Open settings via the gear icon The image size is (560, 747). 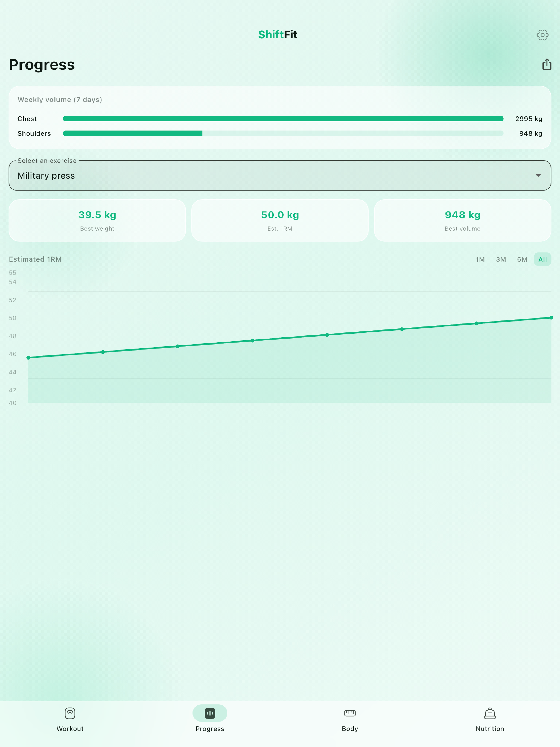pos(542,35)
